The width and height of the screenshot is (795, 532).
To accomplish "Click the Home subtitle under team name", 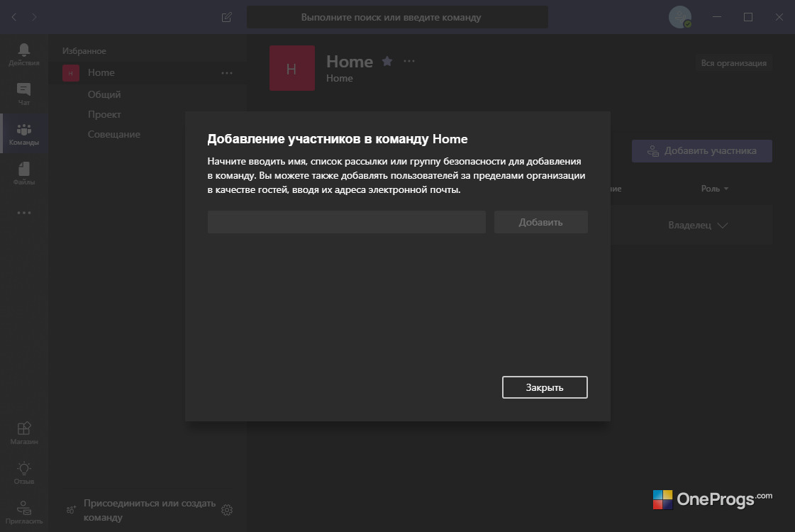I will (339, 79).
